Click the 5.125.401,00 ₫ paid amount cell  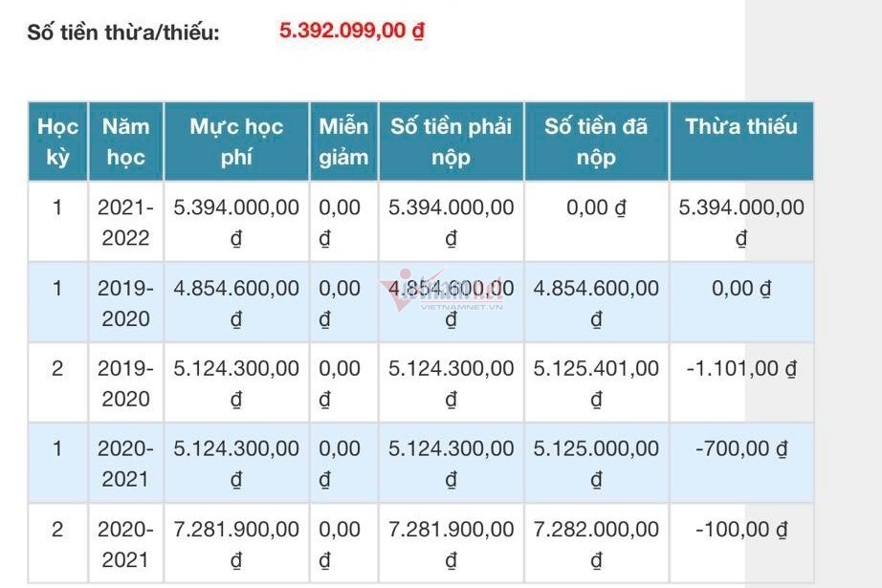tap(596, 382)
